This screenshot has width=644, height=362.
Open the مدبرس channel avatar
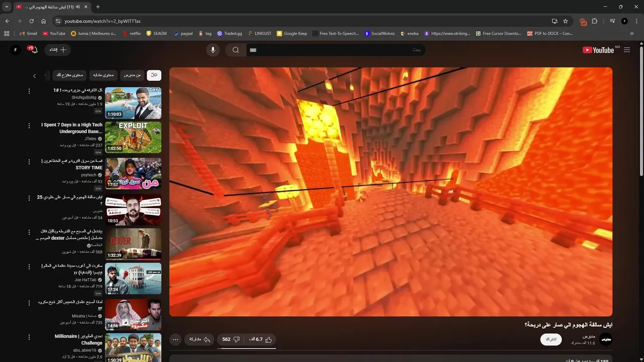(x=606, y=339)
